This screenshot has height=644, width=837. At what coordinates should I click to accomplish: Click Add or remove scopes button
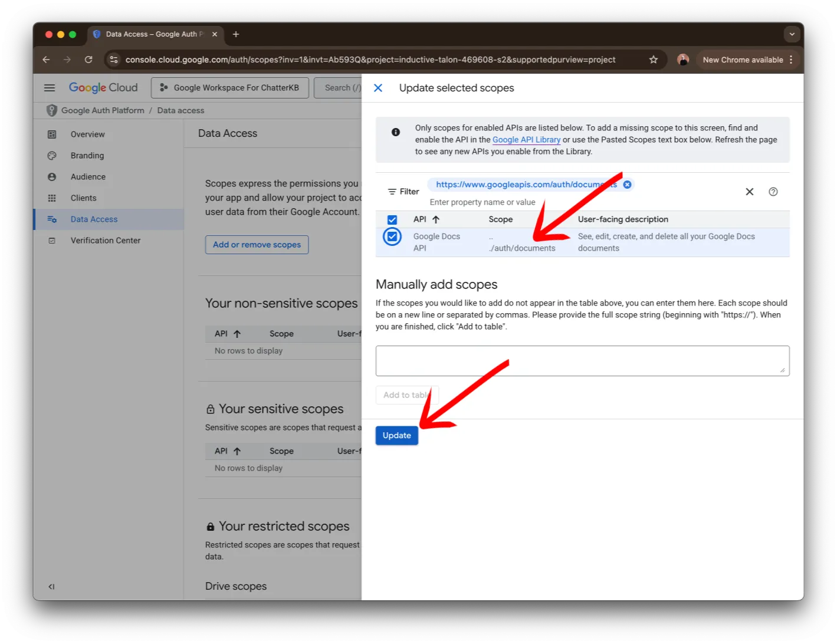(257, 245)
